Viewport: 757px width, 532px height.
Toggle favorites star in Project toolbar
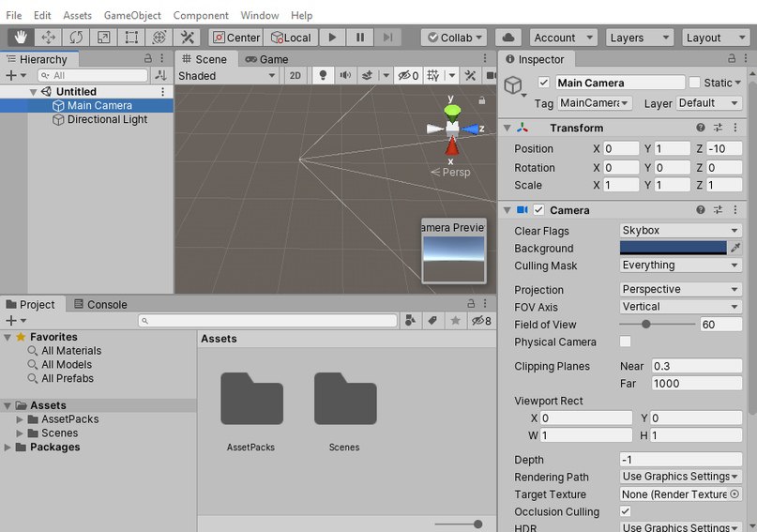455,321
